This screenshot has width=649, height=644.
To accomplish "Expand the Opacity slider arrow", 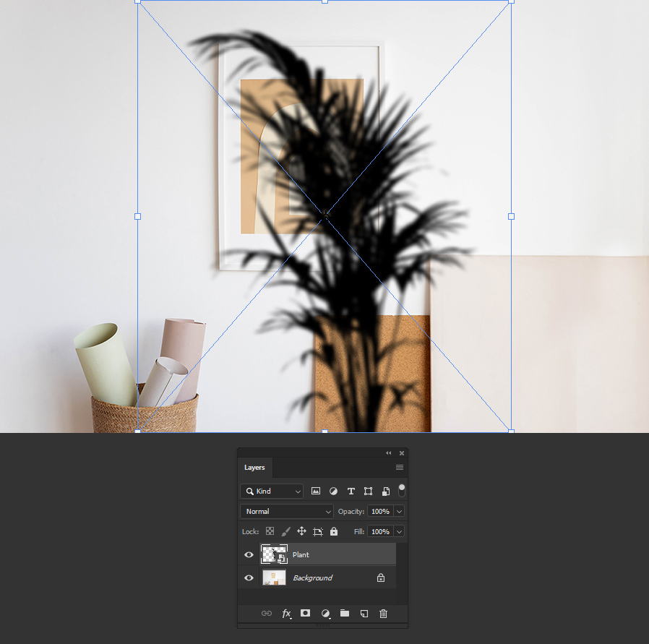I will point(399,511).
